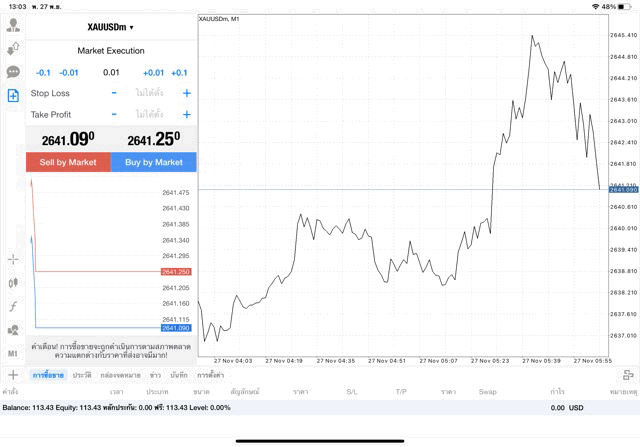Image resolution: width=640 pixels, height=447 pixels.
Task: Activate the crosshair tool
Action: (x=13, y=259)
